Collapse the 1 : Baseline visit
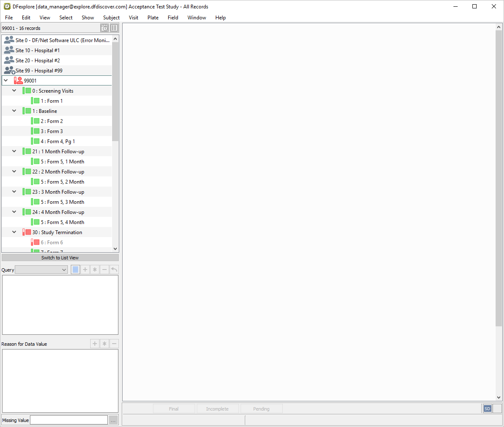The width and height of the screenshot is (504, 427). click(x=14, y=111)
